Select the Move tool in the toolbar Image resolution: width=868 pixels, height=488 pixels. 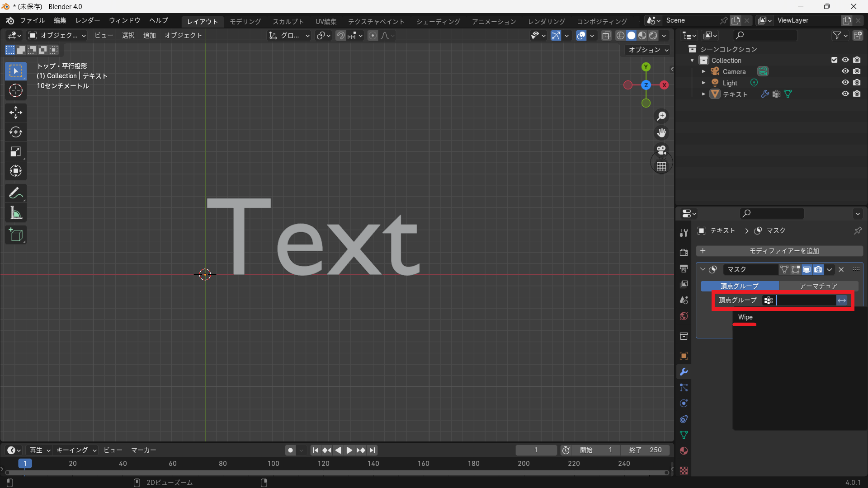[16, 112]
